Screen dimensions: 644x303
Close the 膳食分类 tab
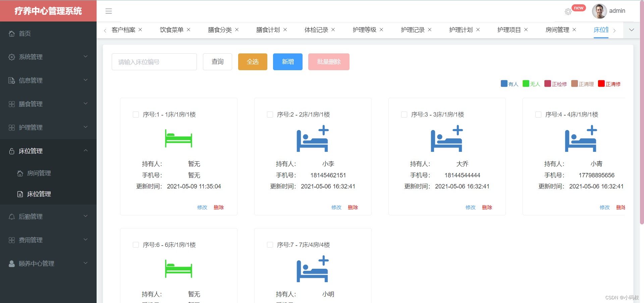pos(237,30)
